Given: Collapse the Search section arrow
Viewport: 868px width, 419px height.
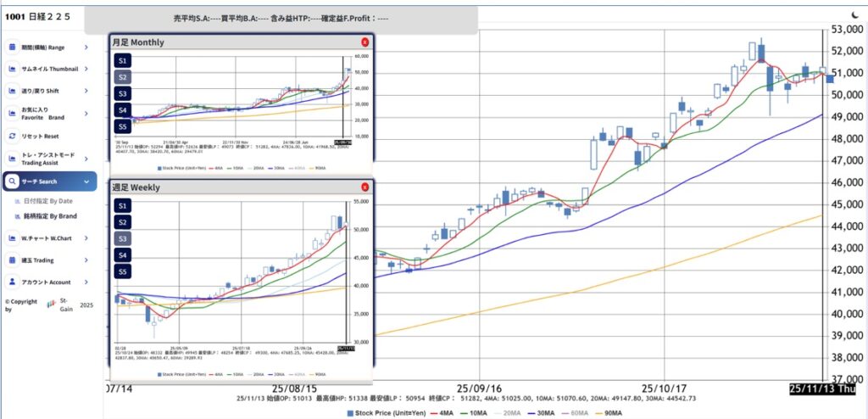Looking at the screenshot, I should click(86, 182).
